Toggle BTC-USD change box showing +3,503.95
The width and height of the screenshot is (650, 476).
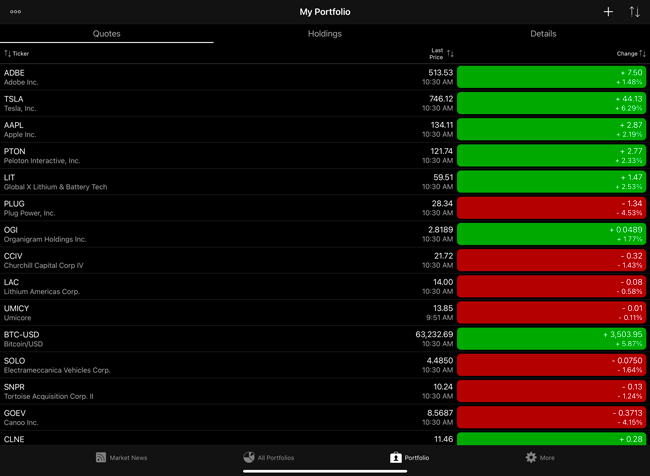coord(551,339)
